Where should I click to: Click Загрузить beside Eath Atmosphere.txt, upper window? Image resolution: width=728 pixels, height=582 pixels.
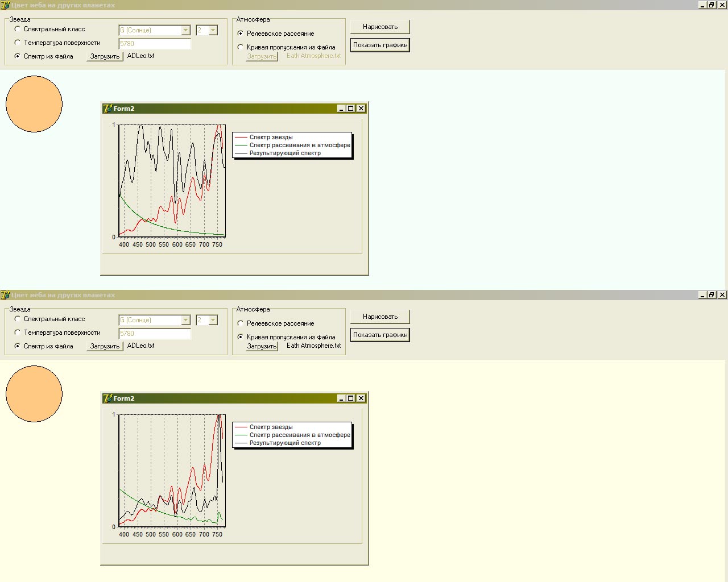pos(262,56)
